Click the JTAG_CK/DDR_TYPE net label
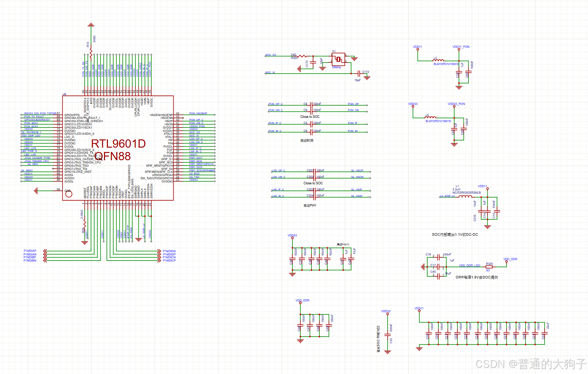This screenshot has width=588, height=374. [37, 158]
